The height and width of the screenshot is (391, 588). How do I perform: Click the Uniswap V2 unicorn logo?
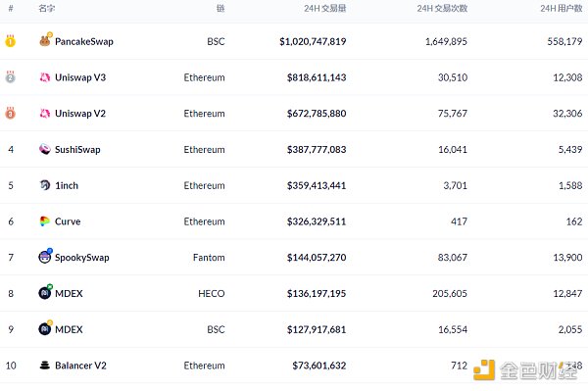45,114
